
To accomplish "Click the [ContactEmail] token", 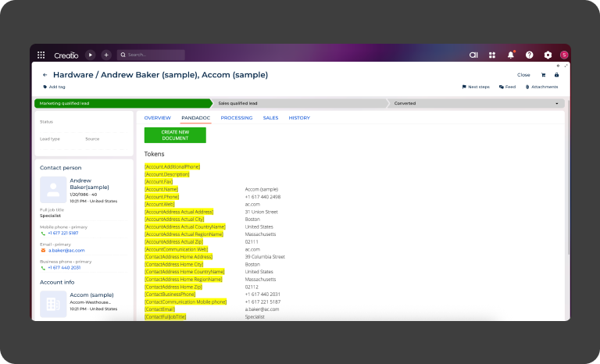I will [x=159, y=309].
